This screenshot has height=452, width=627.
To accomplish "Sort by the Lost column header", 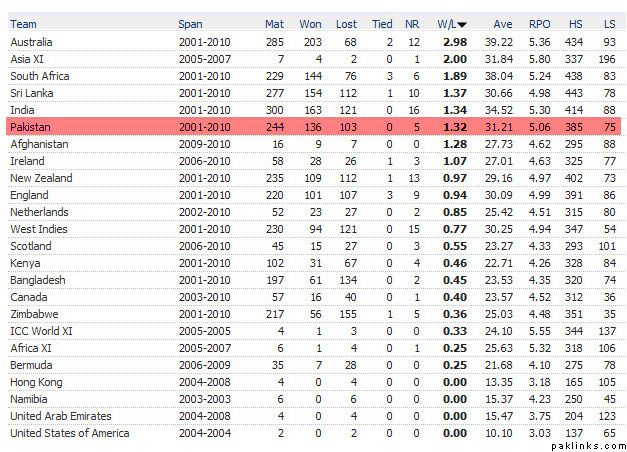I will 346,24.
